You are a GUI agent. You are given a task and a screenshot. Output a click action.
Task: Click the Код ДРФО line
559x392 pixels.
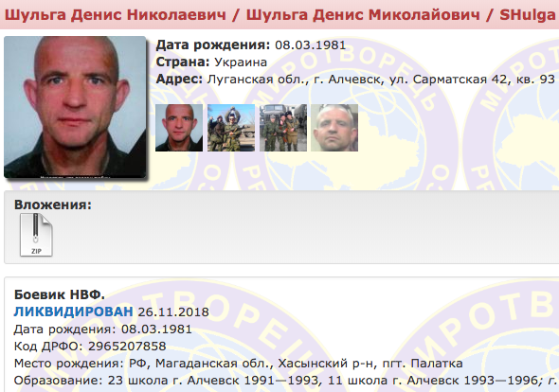90,346
